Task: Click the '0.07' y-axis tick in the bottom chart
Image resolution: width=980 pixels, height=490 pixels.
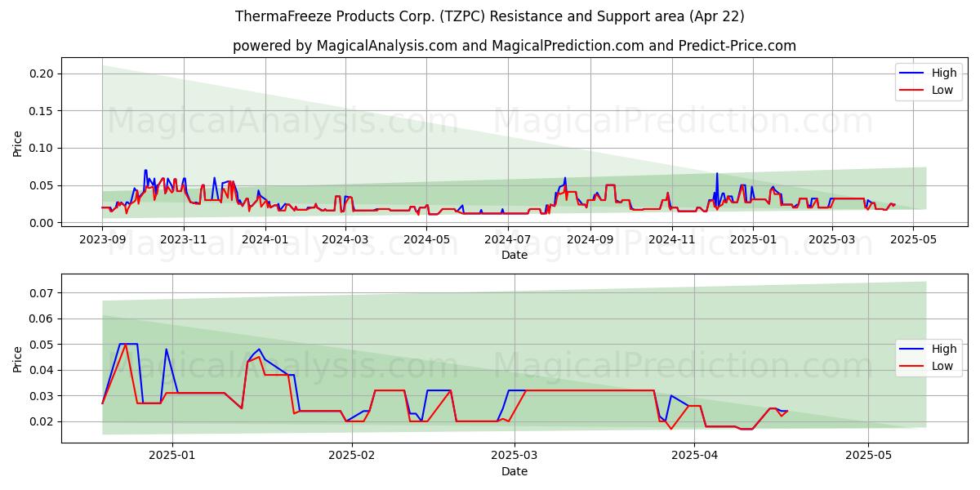Action: click(x=42, y=292)
